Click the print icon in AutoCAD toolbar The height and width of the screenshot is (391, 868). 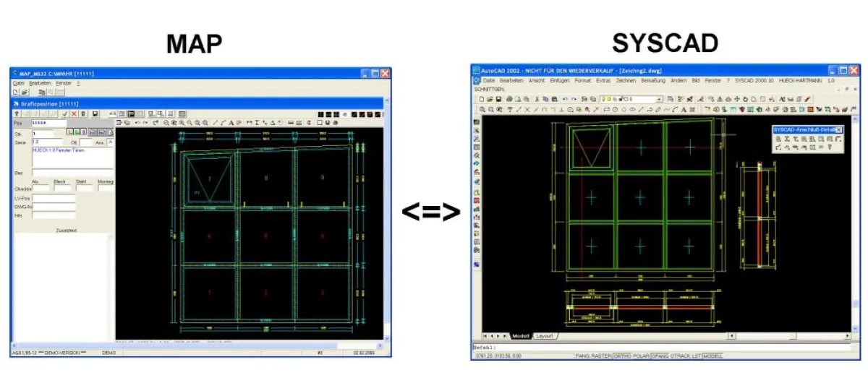[x=509, y=99]
